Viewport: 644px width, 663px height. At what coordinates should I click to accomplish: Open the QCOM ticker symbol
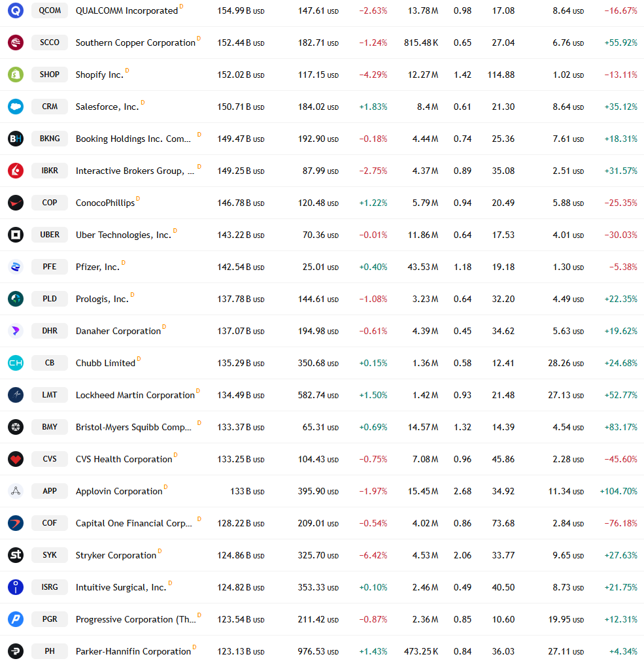click(x=50, y=10)
